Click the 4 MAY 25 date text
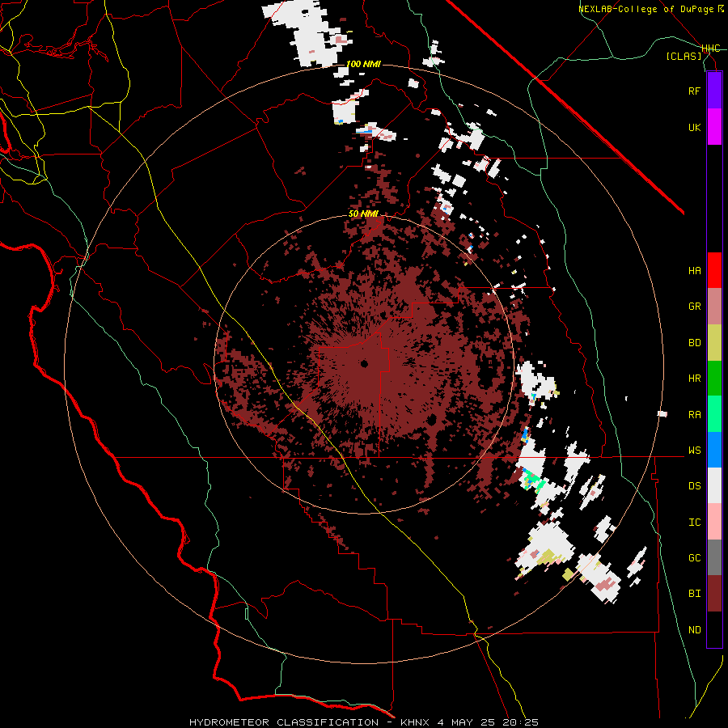Screen dimensions: 728x728 point(465,722)
